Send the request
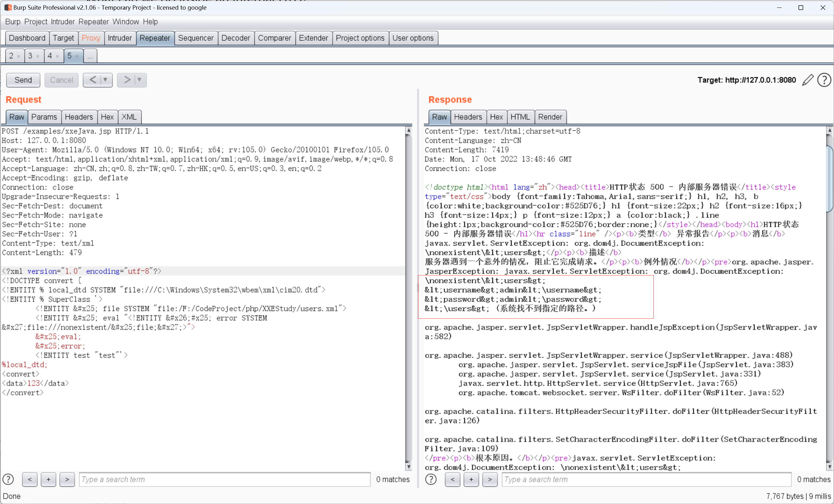The width and height of the screenshot is (834, 504). (23, 80)
